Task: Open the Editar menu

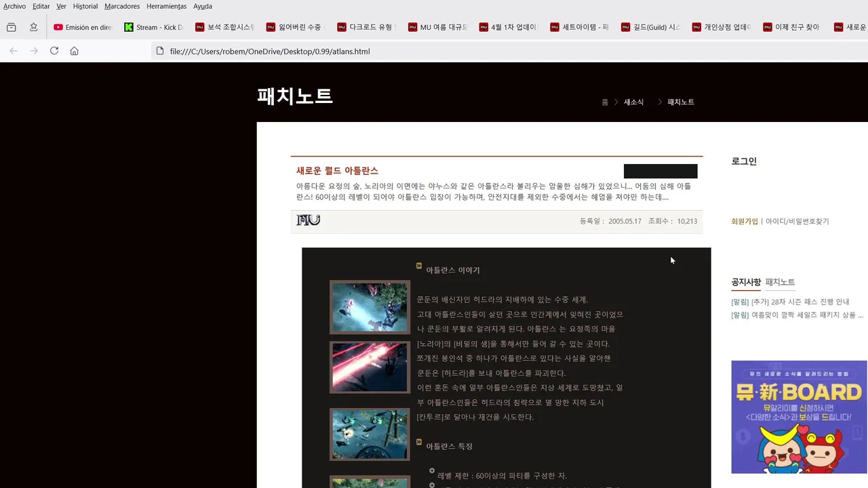Action: (x=41, y=6)
